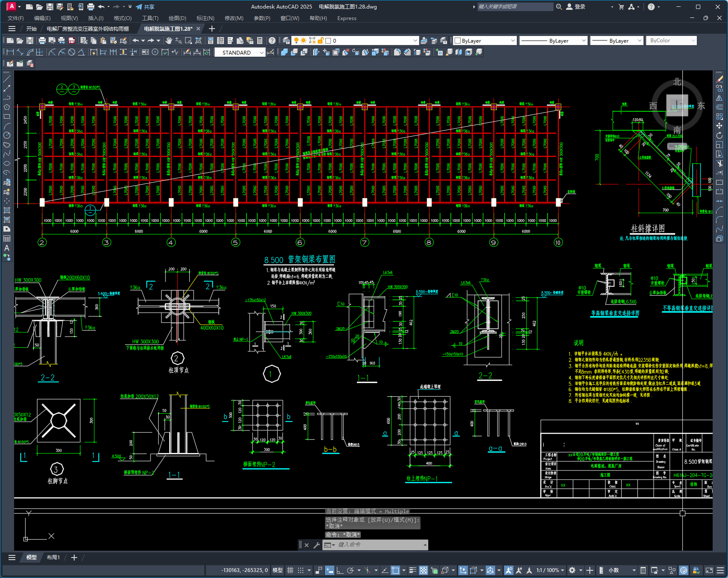Switch to the 布局1 layout tab

pos(53,558)
